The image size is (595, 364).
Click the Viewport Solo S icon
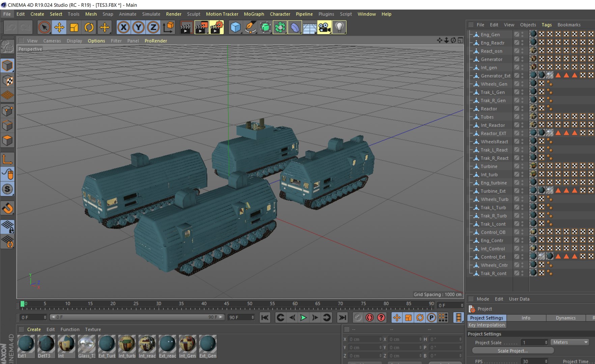[x=7, y=189]
